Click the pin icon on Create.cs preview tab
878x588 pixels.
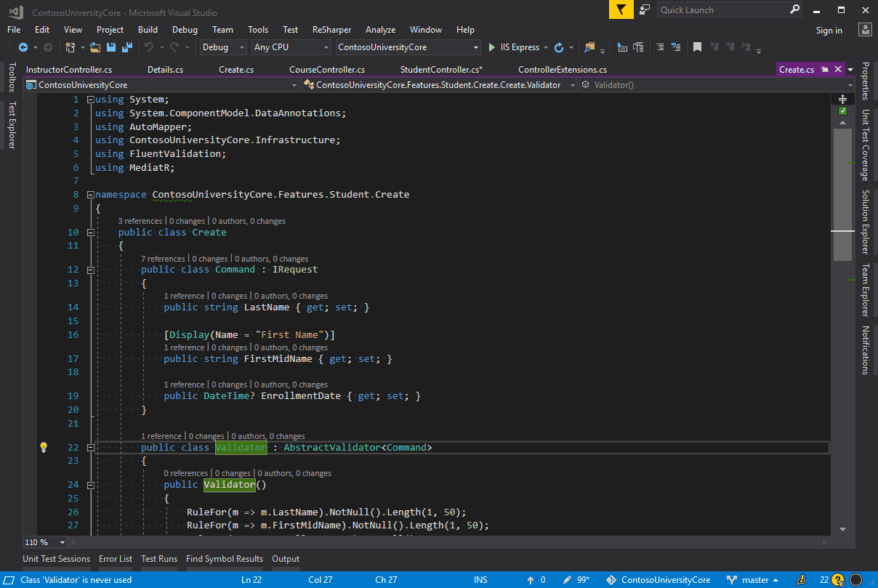(x=825, y=70)
